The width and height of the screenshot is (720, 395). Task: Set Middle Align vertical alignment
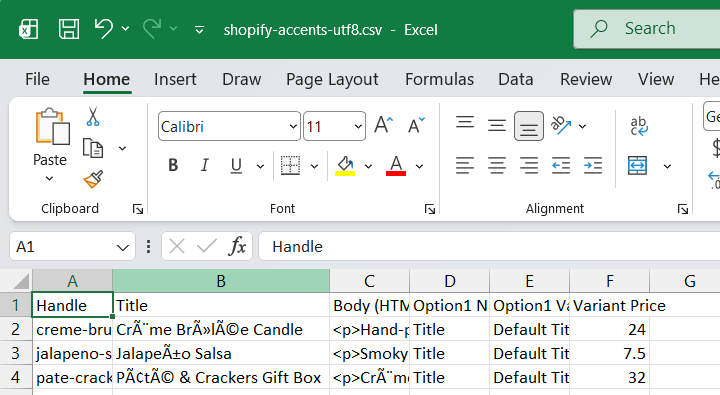click(x=497, y=125)
